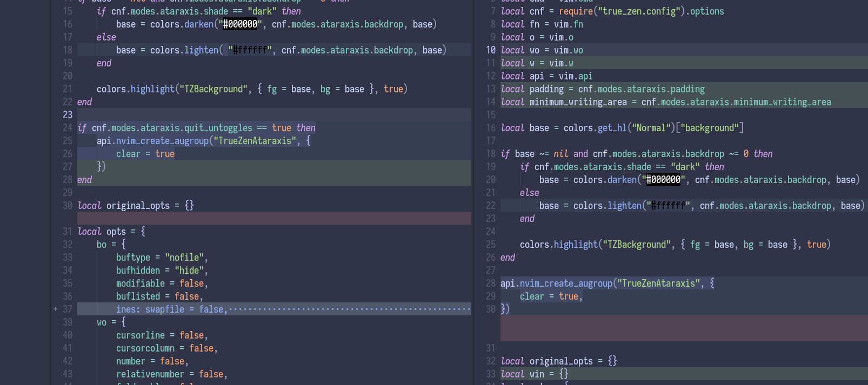Click the #ffffff color highlight in left pane
This screenshot has height=385, width=868.
[250, 50]
